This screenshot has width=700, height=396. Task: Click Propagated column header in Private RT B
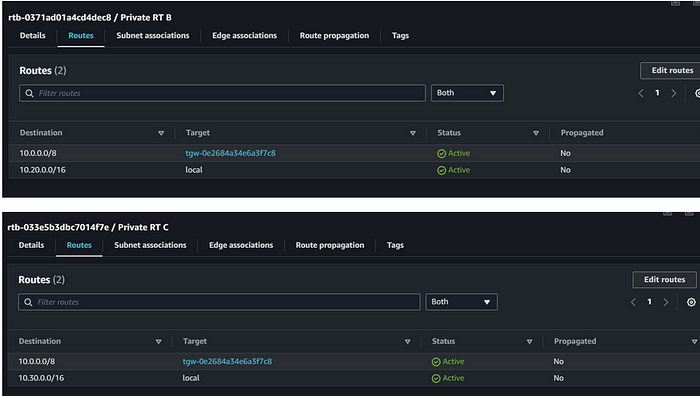[x=582, y=133]
